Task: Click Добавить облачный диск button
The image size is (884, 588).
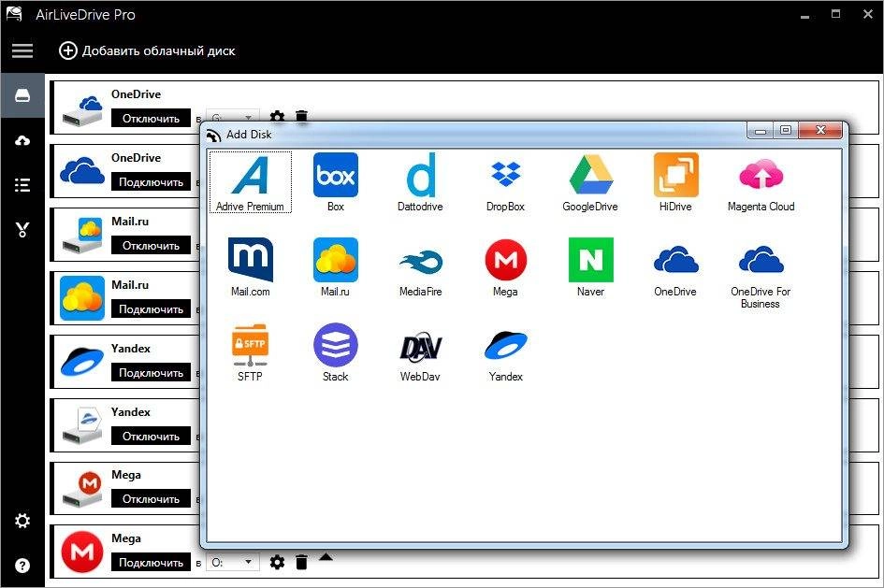Action: click(147, 50)
